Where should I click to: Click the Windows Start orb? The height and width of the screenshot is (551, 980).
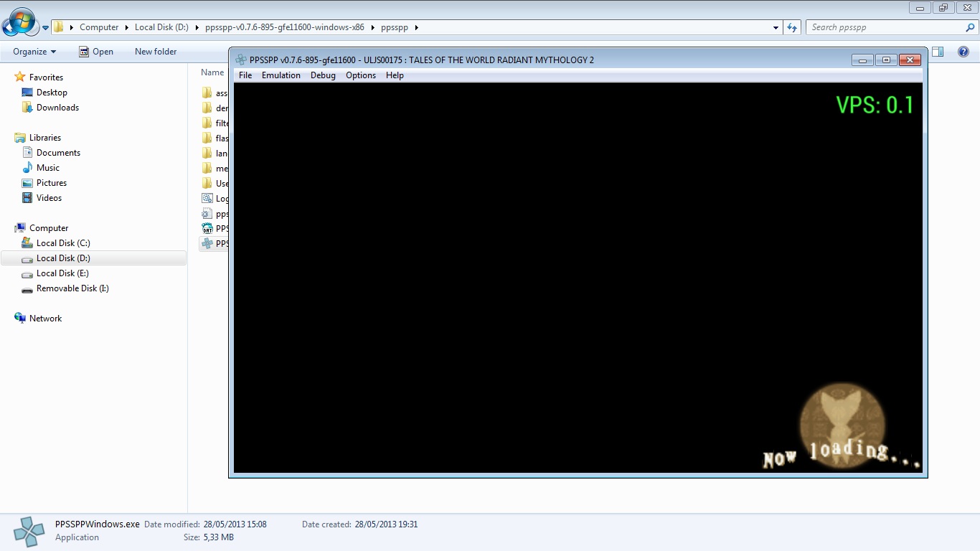coord(19,23)
